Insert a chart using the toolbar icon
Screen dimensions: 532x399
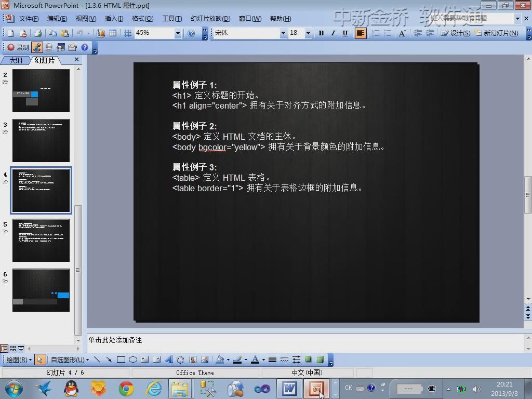[x=101, y=33]
